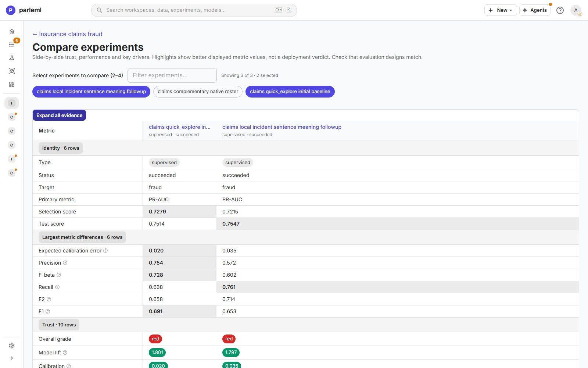Open claims local incident sentence meaning followup header link
The image size is (588, 368).
coord(282,127)
